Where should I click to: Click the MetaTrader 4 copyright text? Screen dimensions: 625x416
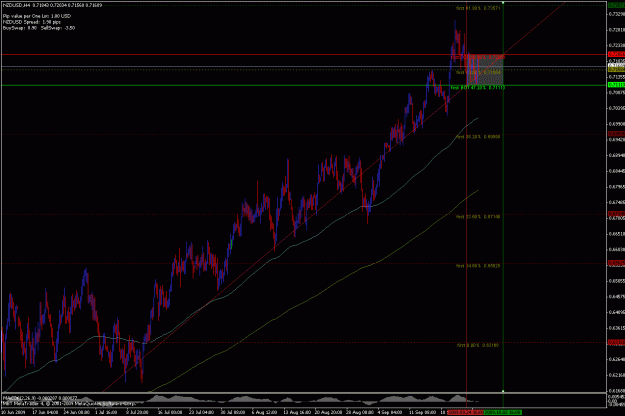coord(68,404)
